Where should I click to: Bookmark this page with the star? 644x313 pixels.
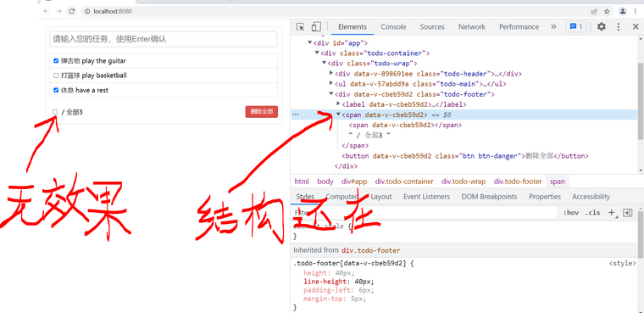tap(607, 12)
